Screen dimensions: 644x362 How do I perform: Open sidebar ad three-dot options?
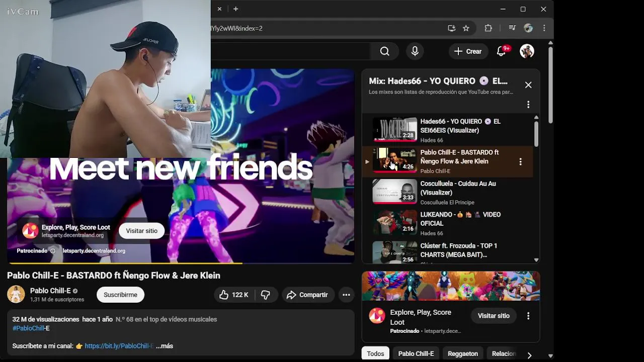tap(528, 316)
